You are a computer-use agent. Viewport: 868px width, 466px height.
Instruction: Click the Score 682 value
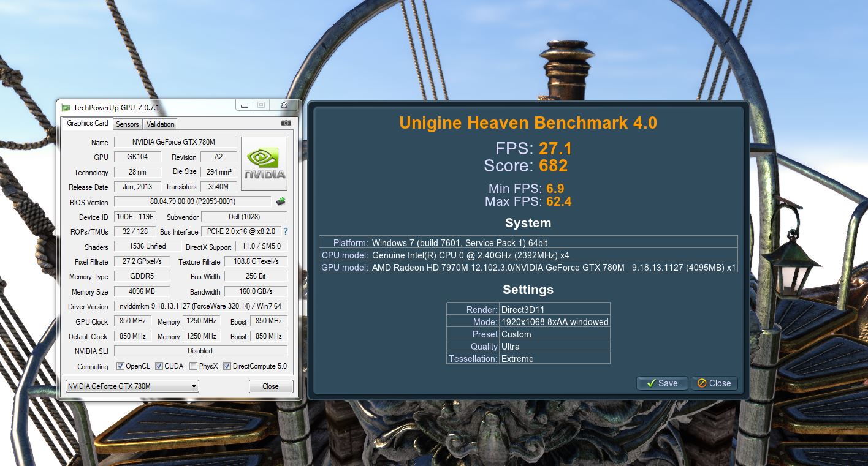pyautogui.click(x=554, y=166)
